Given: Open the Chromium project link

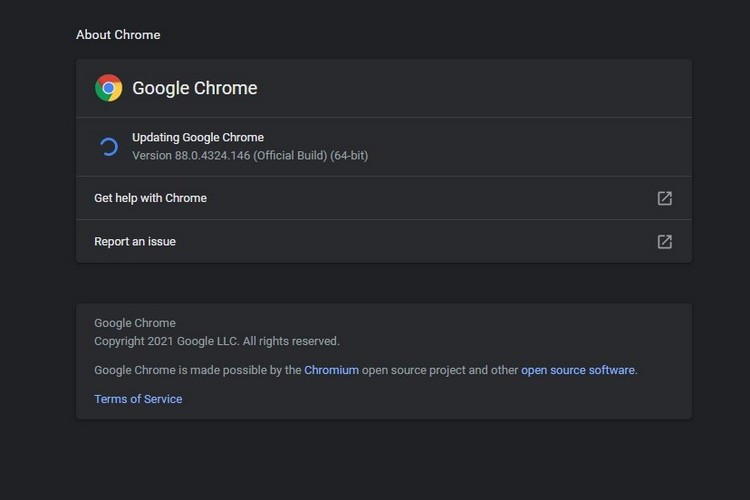Looking at the screenshot, I should tap(331, 370).
